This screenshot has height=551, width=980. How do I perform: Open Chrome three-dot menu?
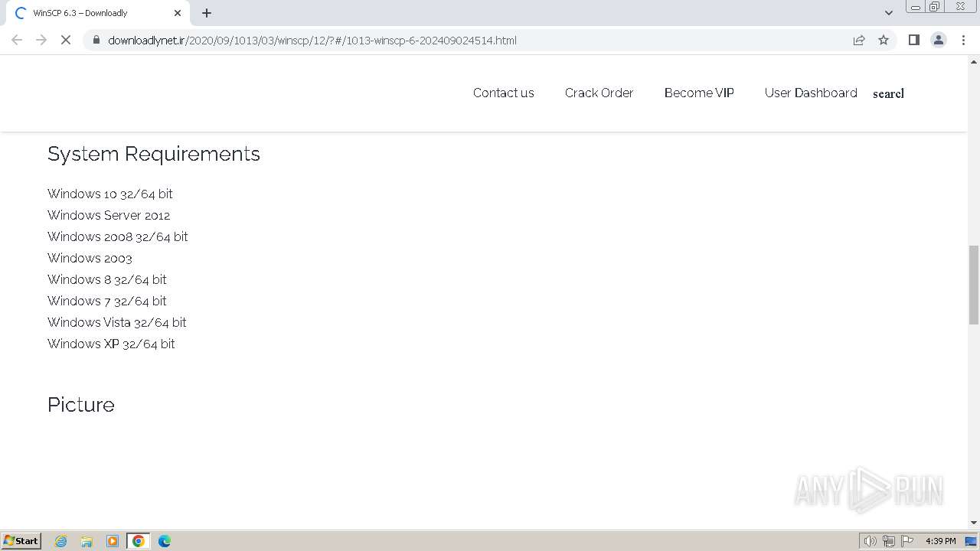tap(963, 40)
